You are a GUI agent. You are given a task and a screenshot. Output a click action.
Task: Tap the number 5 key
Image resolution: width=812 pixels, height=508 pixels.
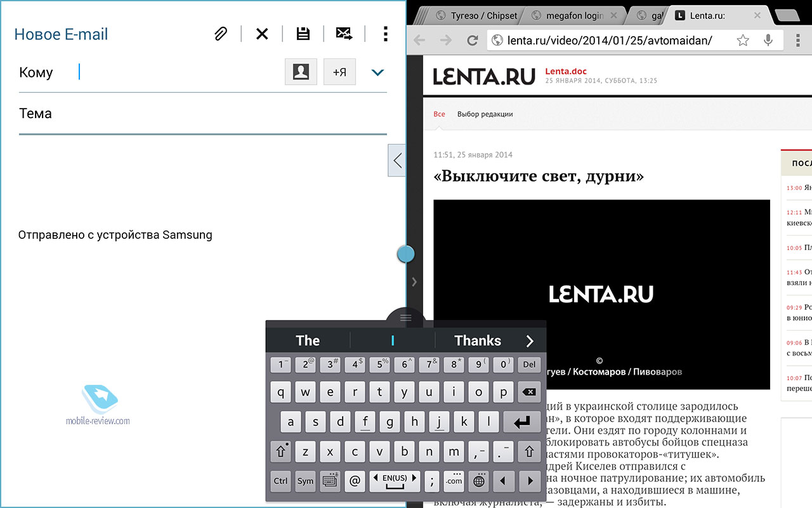point(379,365)
